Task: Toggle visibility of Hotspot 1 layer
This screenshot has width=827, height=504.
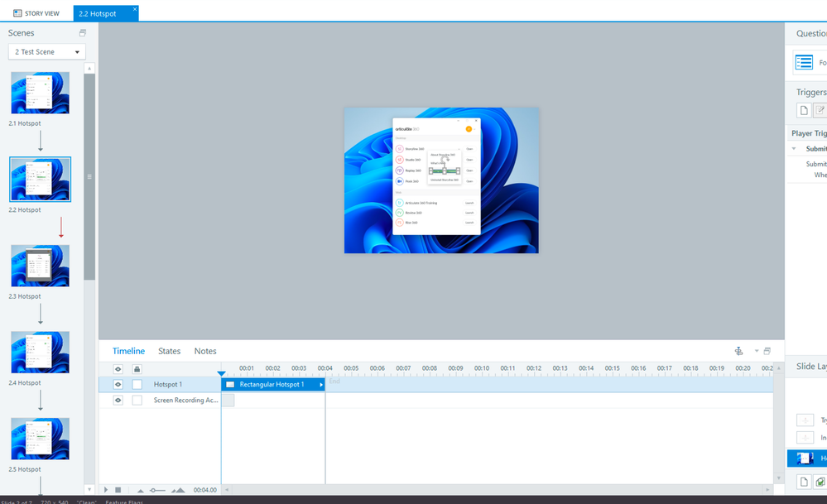Action: pos(118,385)
